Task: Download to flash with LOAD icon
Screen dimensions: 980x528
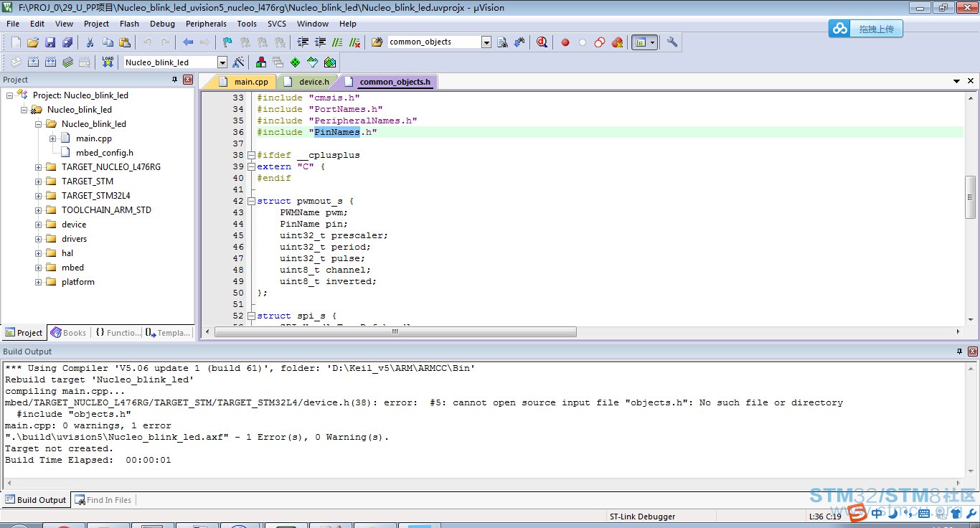Action: pos(108,62)
